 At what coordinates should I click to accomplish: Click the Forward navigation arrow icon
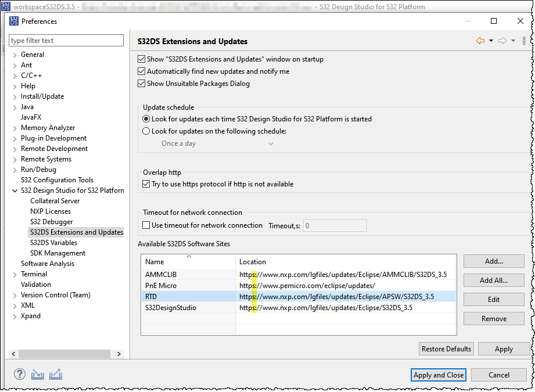(502, 41)
